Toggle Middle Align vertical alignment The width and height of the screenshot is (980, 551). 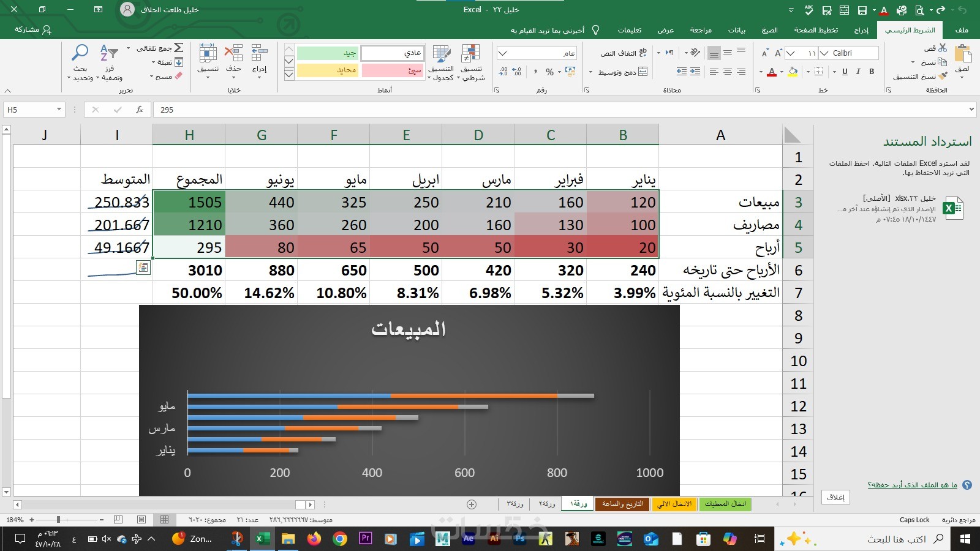pyautogui.click(x=728, y=53)
